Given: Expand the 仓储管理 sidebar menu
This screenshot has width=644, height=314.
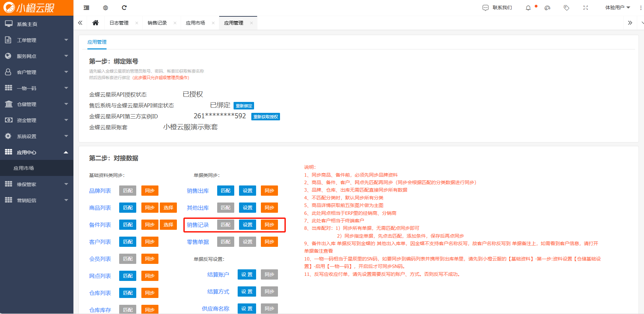Looking at the screenshot, I should 37,104.
